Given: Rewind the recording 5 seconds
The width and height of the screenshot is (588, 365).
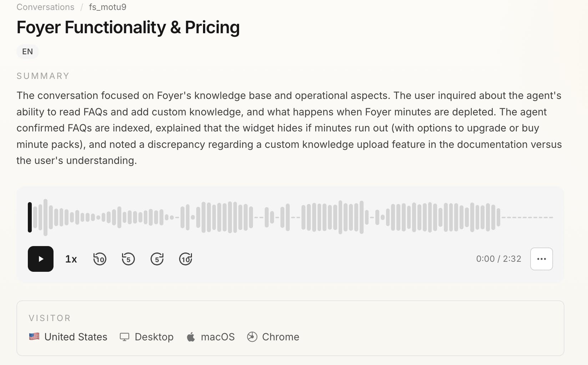Looking at the screenshot, I should pyautogui.click(x=128, y=259).
